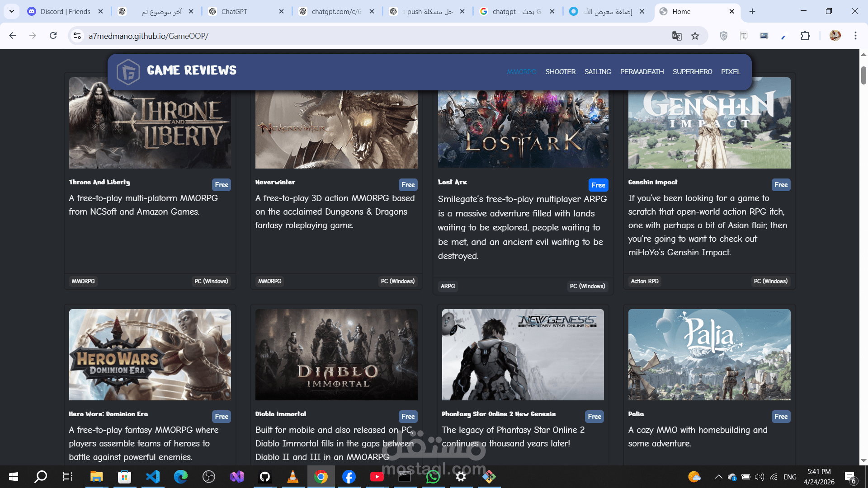Switch to the Discord | Friends tab

pos(66,11)
